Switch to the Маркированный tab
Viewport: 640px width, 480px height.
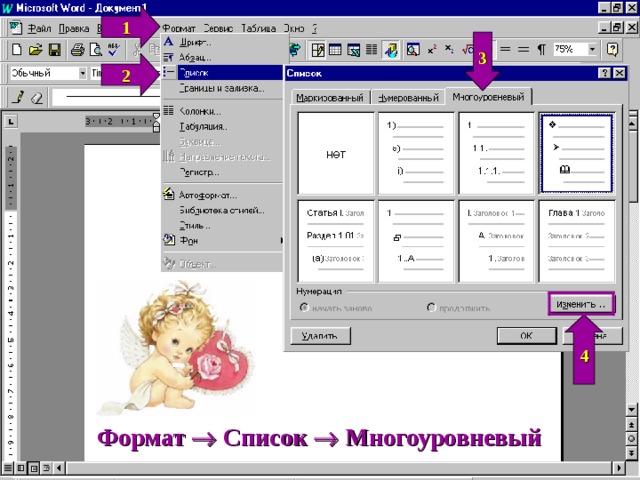click(x=330, y=98)
